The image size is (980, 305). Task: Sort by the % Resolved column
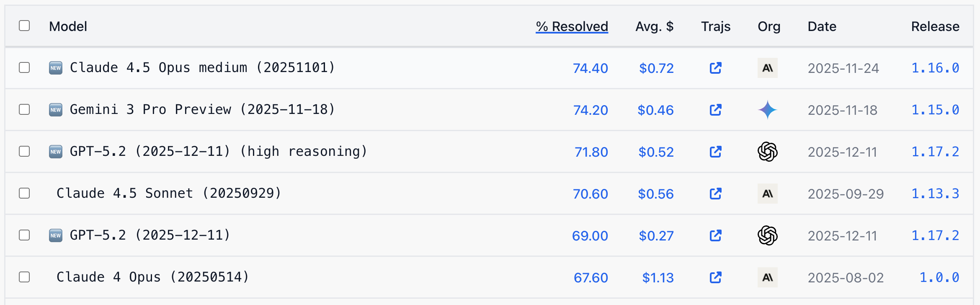(x=572, y=26)
